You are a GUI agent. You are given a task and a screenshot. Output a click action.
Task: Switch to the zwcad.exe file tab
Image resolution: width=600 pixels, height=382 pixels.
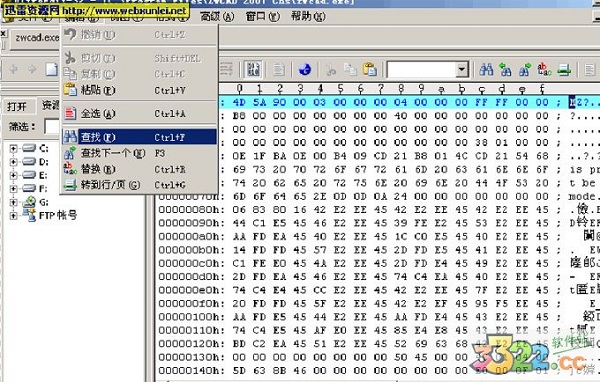tap(36, 38)
